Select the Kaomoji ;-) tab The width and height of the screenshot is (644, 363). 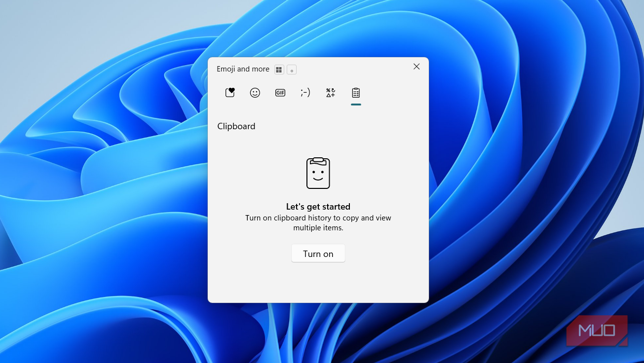click(305, 93)
